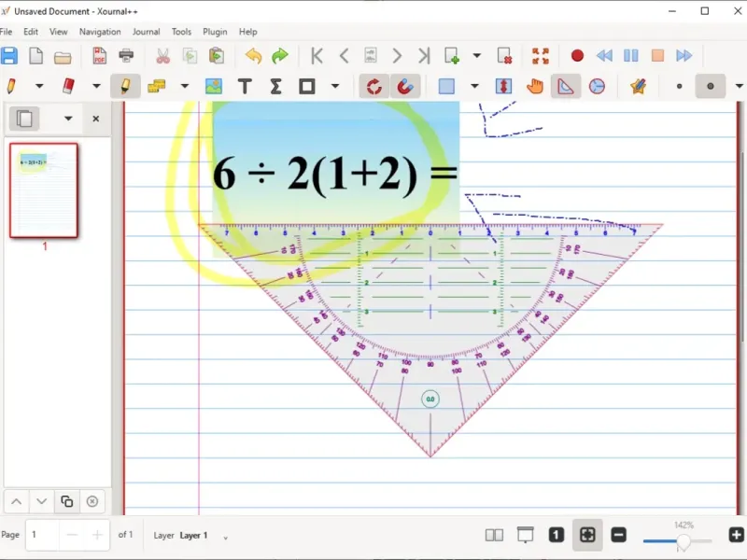This screenshot has width=747, height=560.
Task: Select the Insert Image tool
Action: click(x=214, y=86)
